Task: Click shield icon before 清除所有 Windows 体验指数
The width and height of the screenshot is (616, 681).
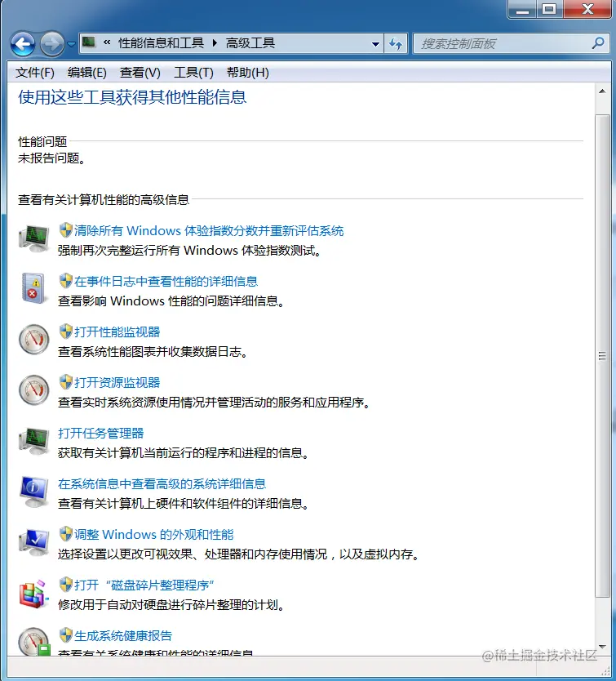Action: pos(65,230)
